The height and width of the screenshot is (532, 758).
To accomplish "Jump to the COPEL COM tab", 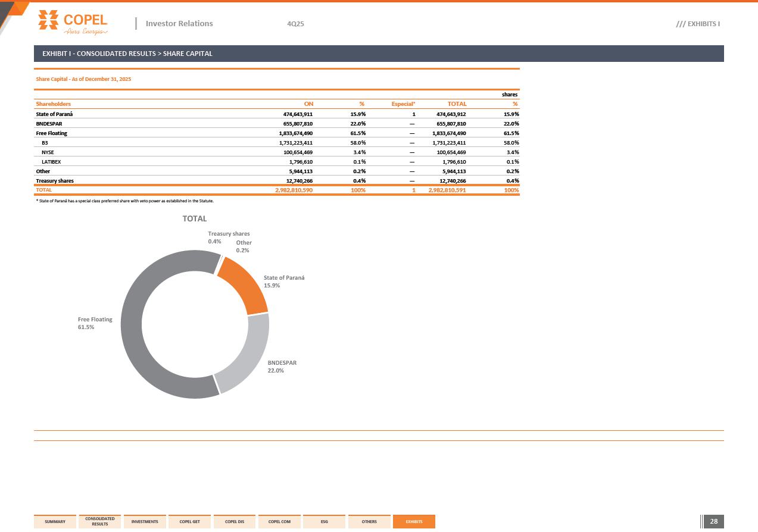I will point(279,522).
